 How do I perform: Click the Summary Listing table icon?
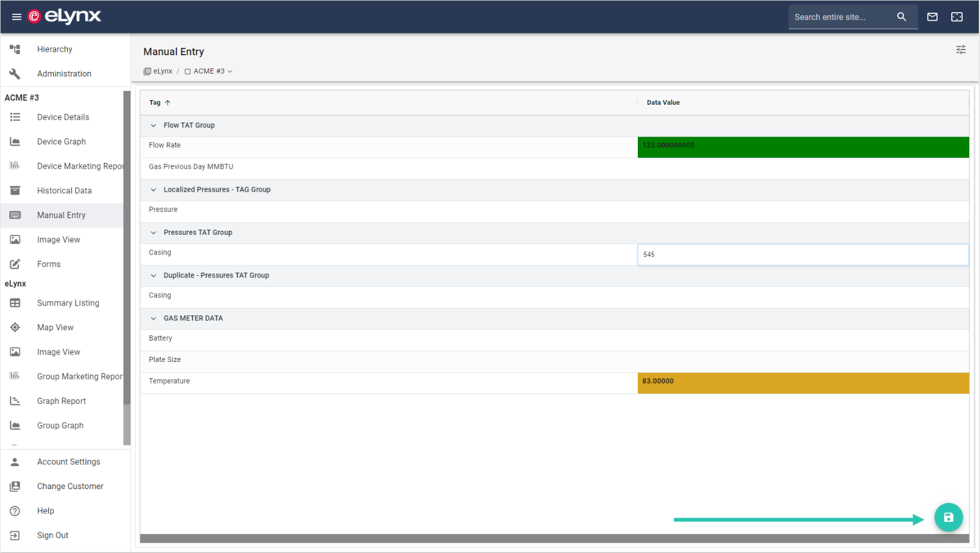click(15, 303)
